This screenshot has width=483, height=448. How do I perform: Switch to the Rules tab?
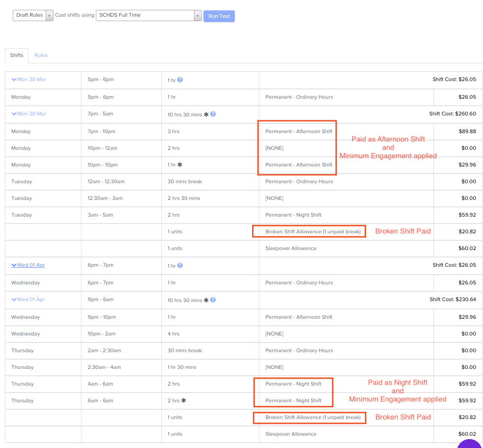tap(41, 56)
